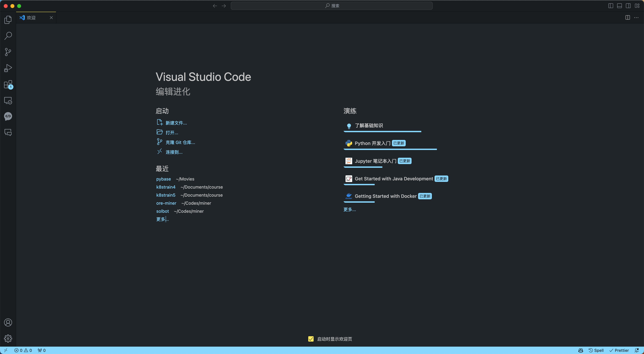Click the Prettier status bar item

pos(619,350)
